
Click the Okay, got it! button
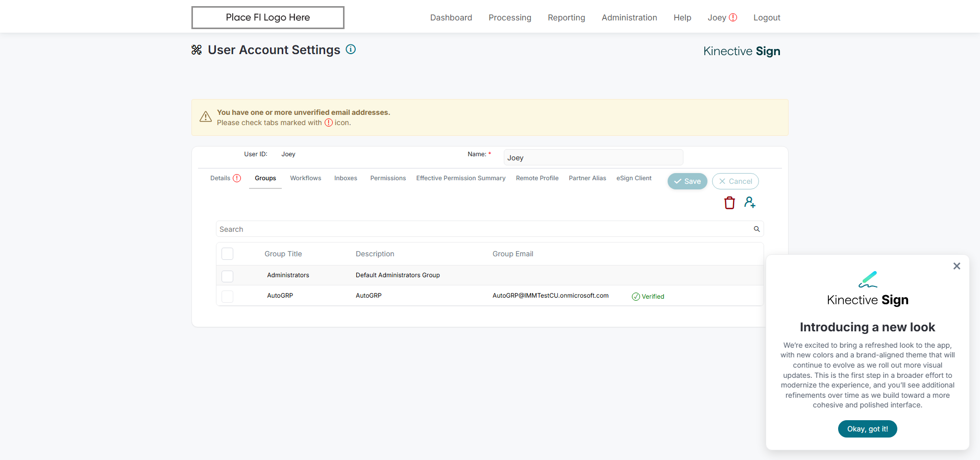(x=867, y=429)
